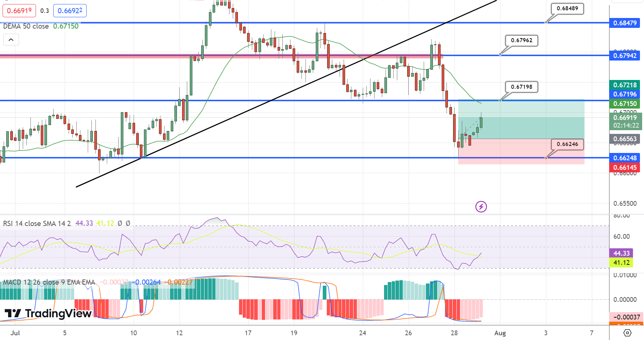Open the chart settings gear icon
Screen dimensions: 644x340
point(627,333)
